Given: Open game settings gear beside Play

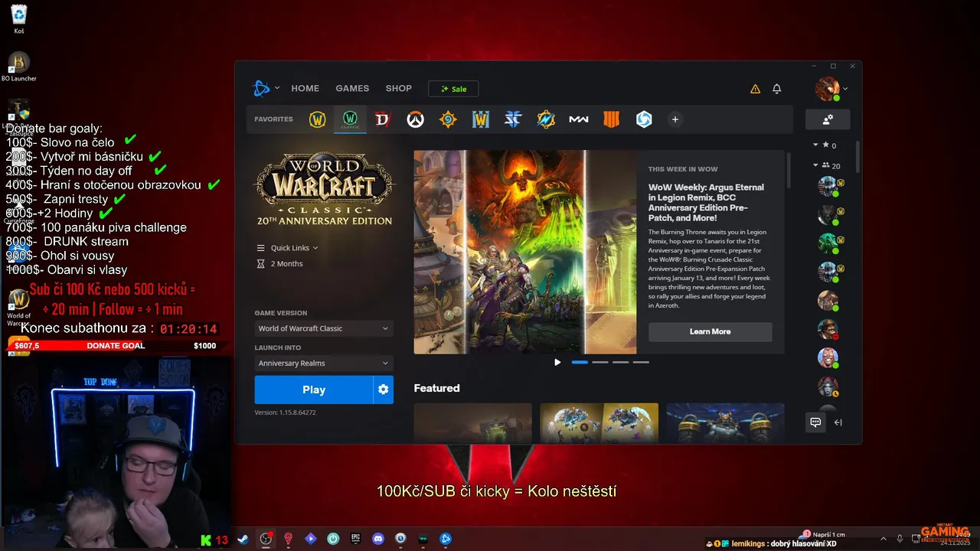Looking at the screenshot, I should [383, 390].
